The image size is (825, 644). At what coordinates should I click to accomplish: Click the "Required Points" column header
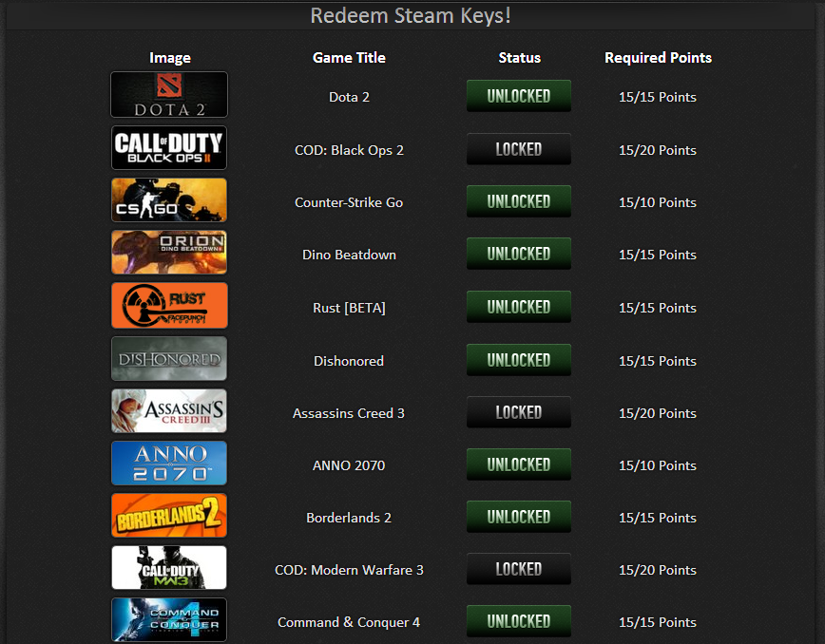point(659,58)
